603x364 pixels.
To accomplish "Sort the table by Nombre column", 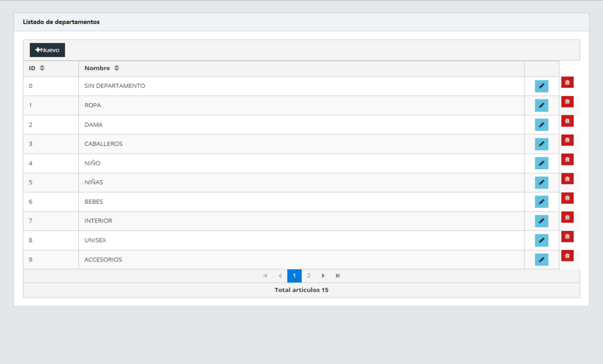I will click(117, 68).
